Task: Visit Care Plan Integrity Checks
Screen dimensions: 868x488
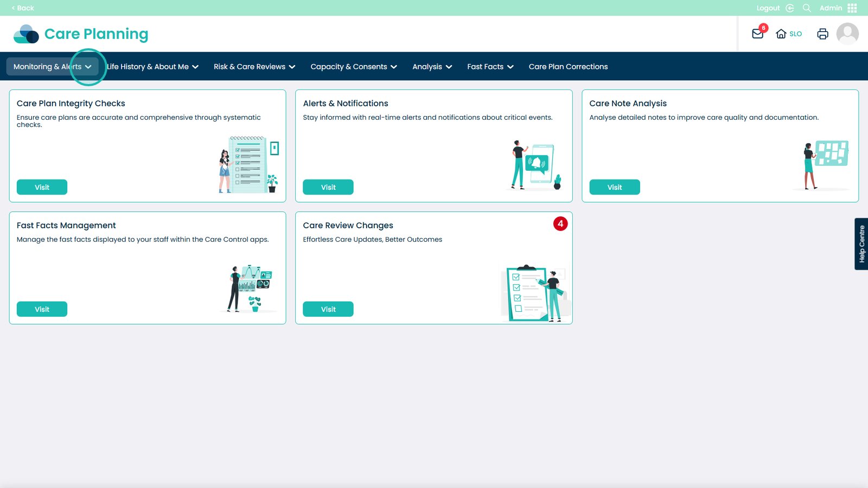Action: click(x=42, y=187)
